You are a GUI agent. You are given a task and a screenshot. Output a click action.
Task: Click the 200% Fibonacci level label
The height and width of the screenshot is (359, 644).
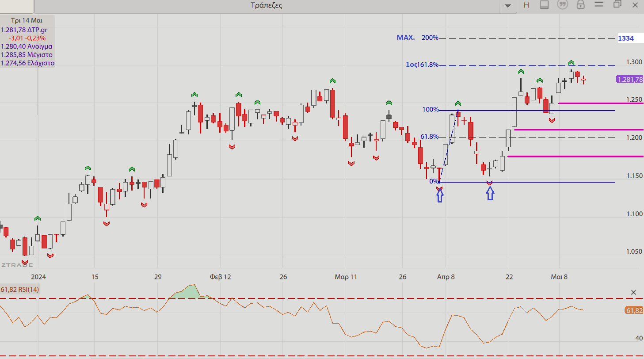pyautogui.click(x=430, y=38)
